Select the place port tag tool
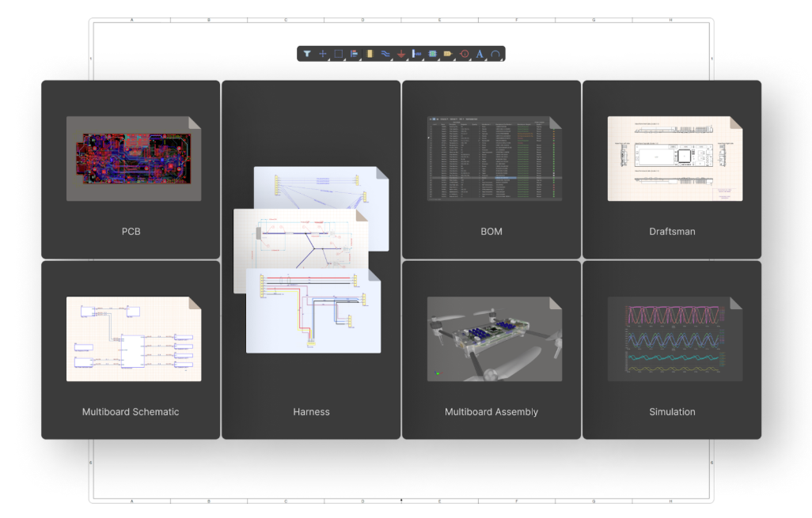This screenshot has width=812, height=518. (x=448, y=54)
